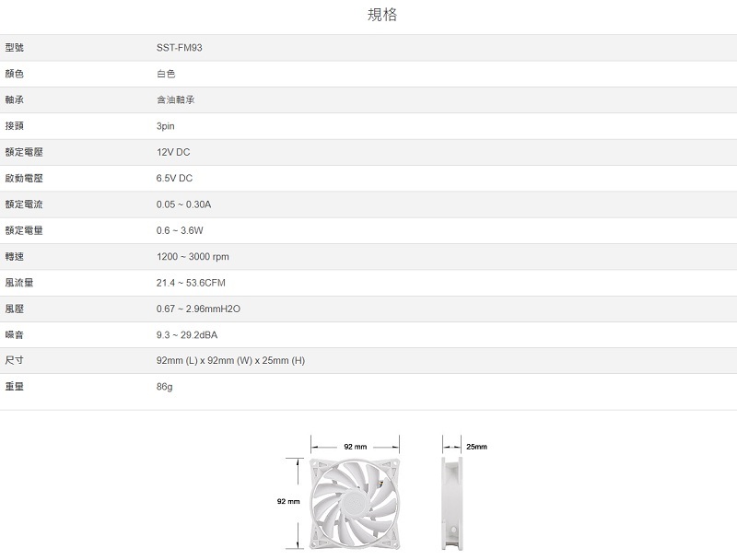
Task: Click the 型號 row label
Action: pyautogui.click(x=14, y=47)
